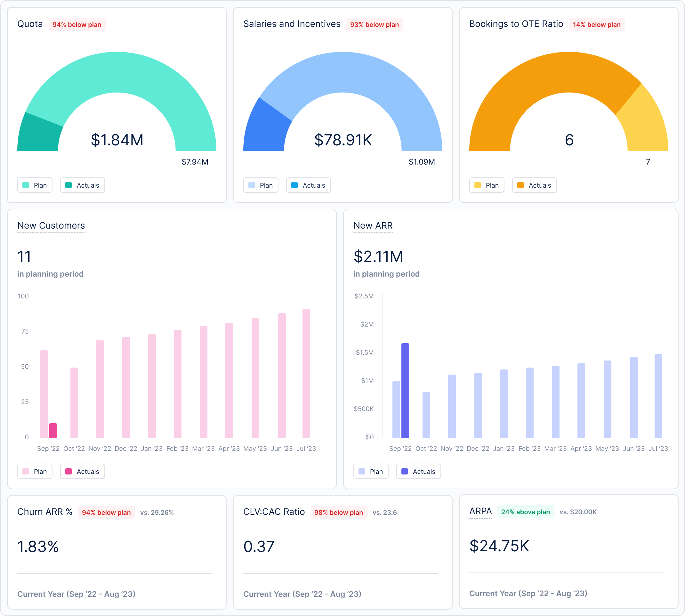Click the green Plan color square in Quota legend

tap(26, 185)
